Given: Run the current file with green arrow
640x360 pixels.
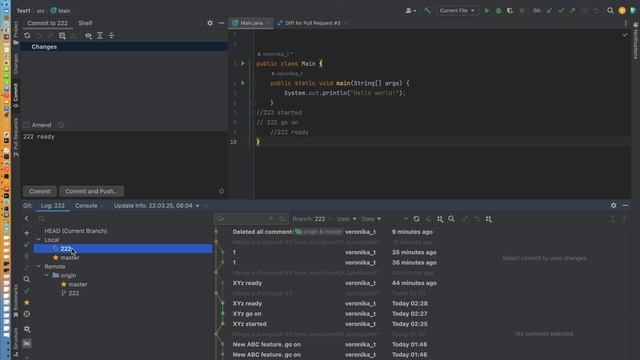Looking at the screenshot, I should tap(487, 11).
